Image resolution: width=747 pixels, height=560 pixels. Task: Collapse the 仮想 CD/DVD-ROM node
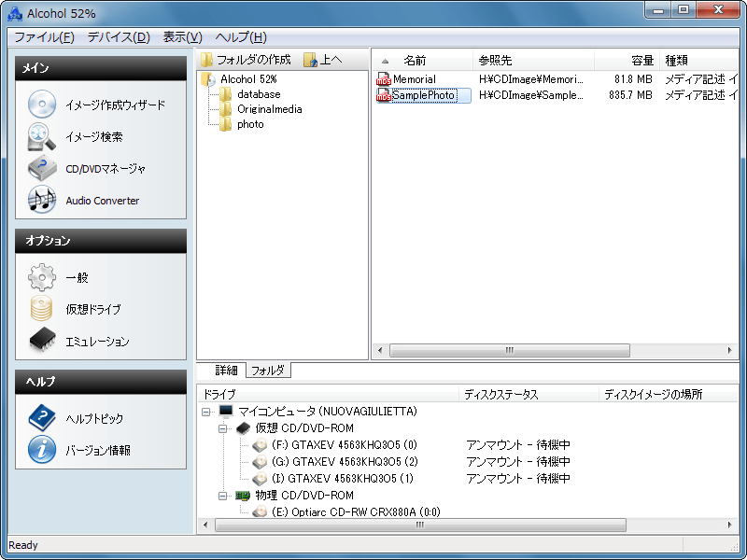click(223, 428)
